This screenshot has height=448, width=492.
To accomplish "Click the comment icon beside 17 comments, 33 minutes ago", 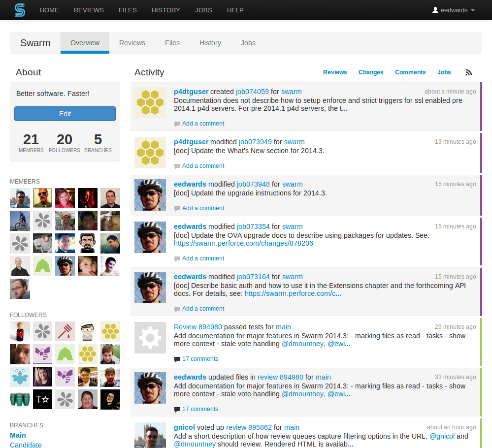I will 177,410.
